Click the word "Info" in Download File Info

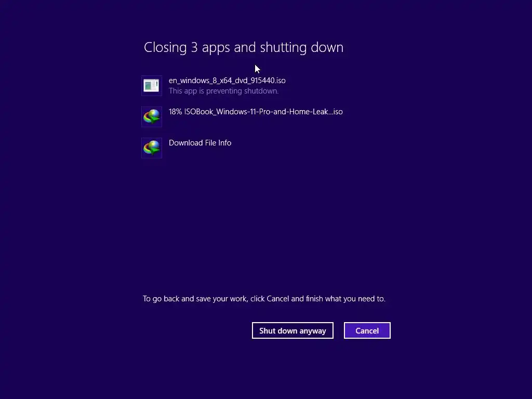(224, 143)
